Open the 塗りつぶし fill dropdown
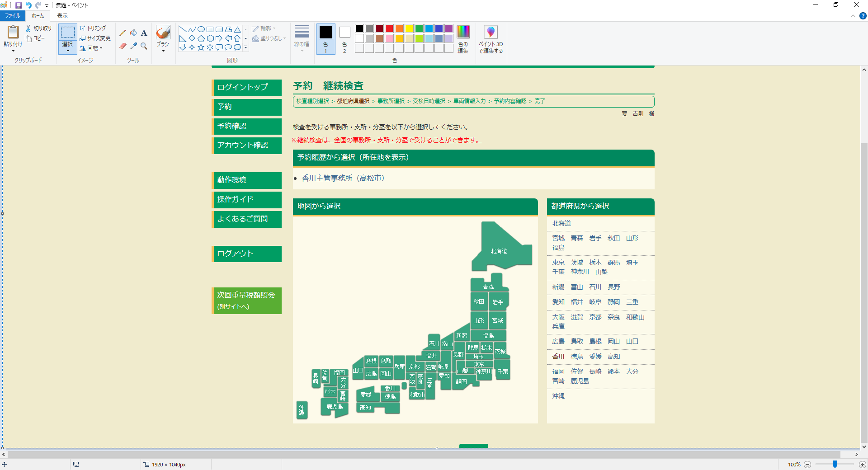The width and height of the screenshot is (868, 470). pyautogui.click(x=269, y=38)
